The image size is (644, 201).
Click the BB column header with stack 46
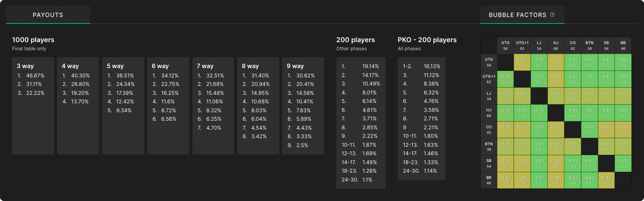point(623,45)
